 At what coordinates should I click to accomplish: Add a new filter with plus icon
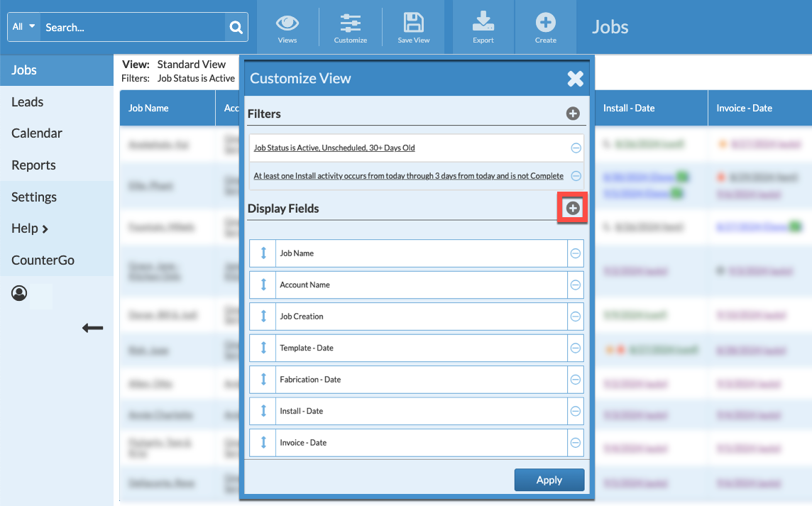[x=573, y=114]
